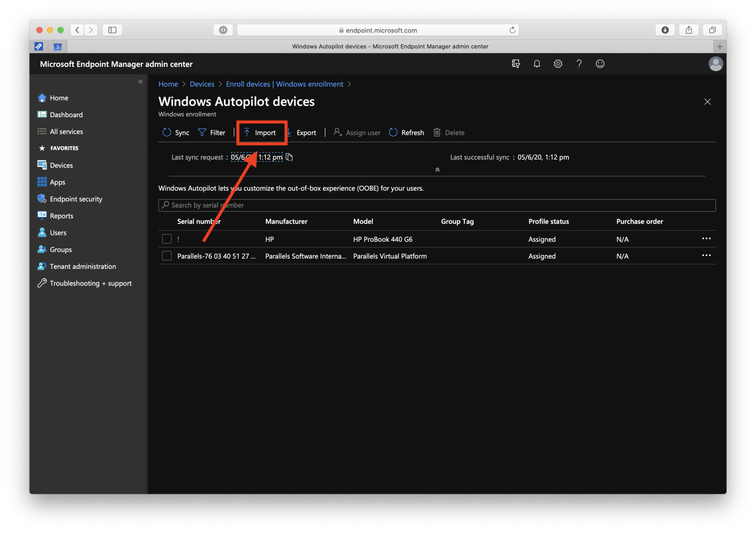Switch to the Devices section in sidebar

click(61, 165)
